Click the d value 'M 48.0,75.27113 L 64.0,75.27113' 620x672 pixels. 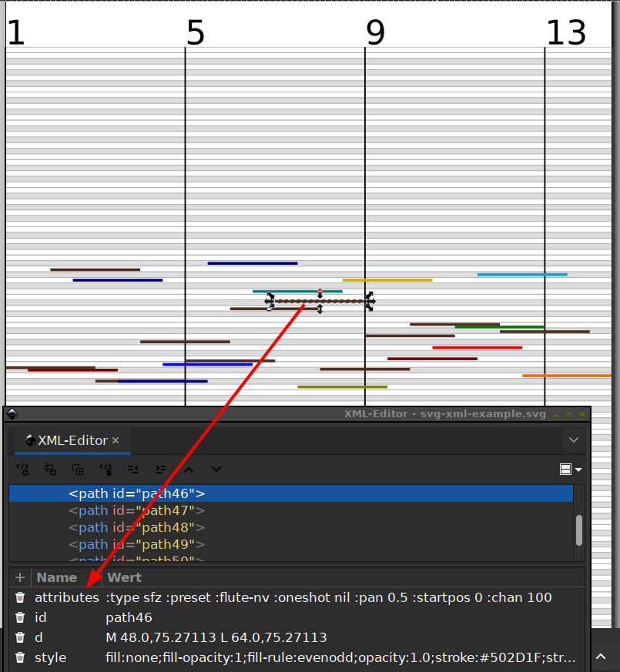216,637
